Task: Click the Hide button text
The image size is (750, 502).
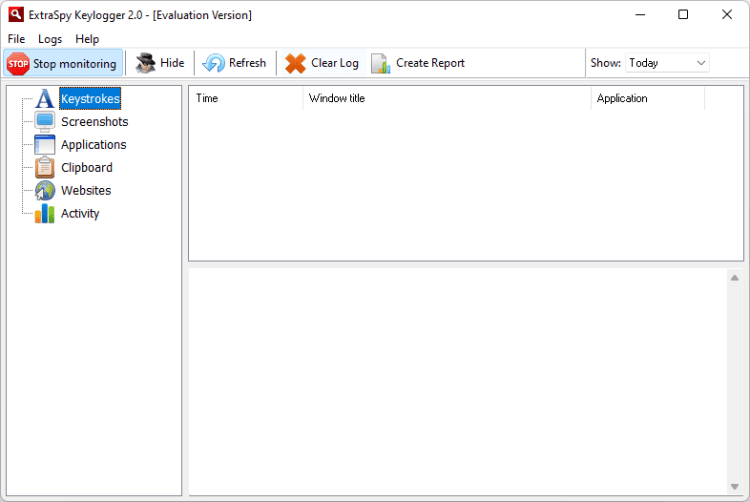Action: pyautogui.click(x=172, y=63)
